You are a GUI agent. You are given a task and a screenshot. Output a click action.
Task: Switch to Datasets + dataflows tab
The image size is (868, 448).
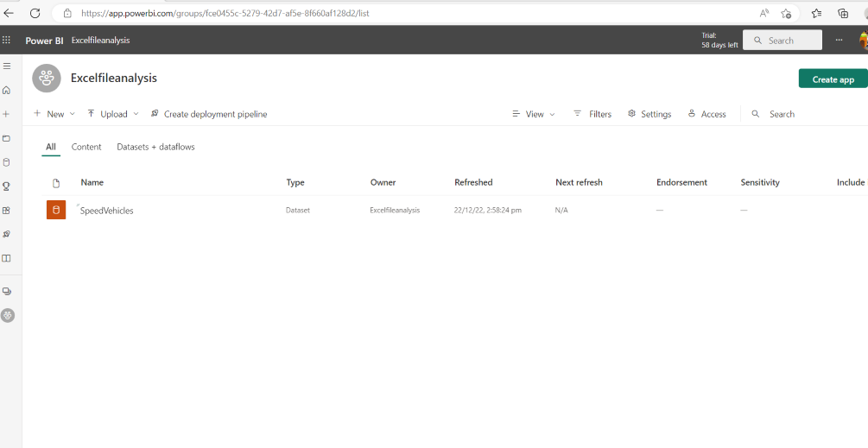coord(155,147)
